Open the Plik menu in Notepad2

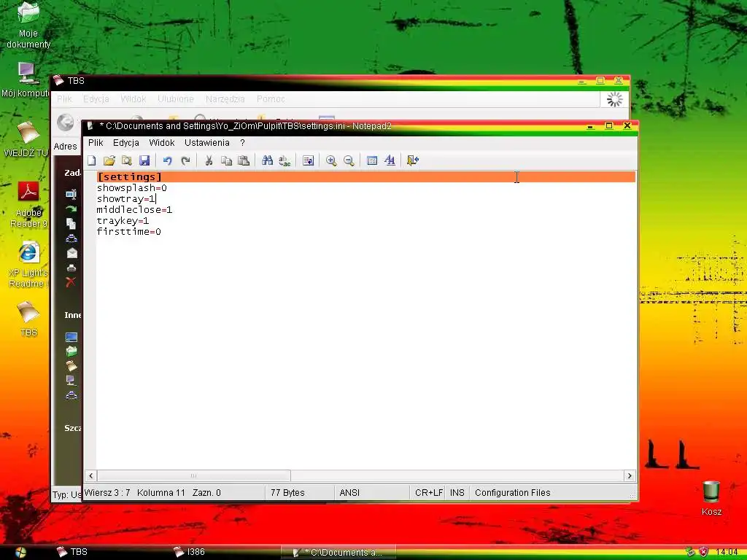click(96, 142)
